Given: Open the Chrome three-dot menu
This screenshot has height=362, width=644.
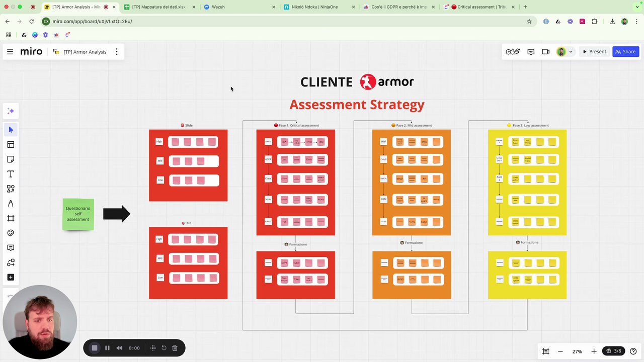Looking at the screenshot, I should click(x=636, y=22).
